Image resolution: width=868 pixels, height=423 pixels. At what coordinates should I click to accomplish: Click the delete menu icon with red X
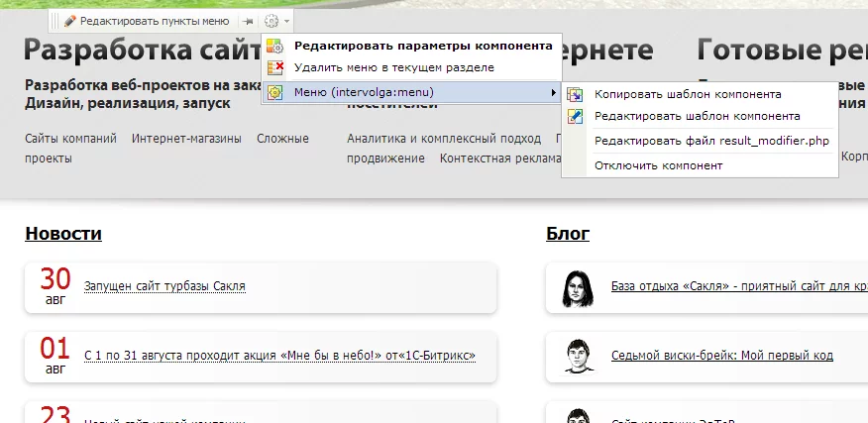pyautogui.click(x=275, y=68)
